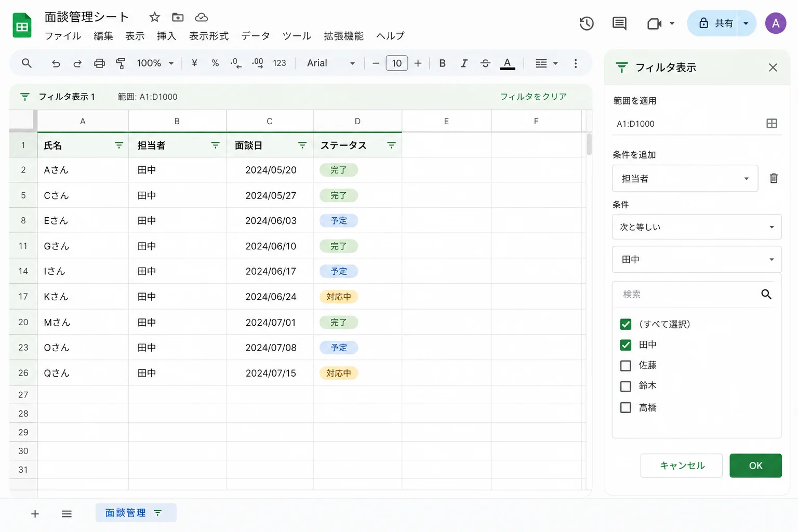
Task: Click the account avatar A
Action: tap(776, 23)
